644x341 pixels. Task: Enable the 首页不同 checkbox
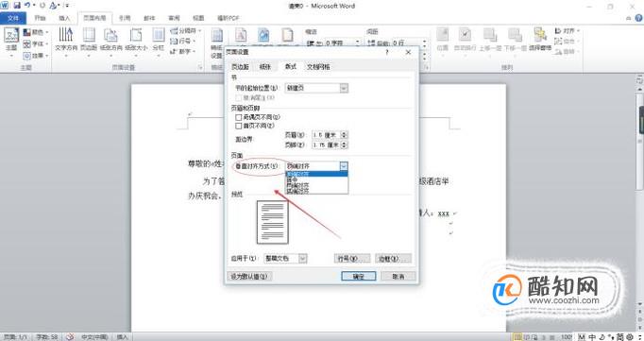click(238, 126)
